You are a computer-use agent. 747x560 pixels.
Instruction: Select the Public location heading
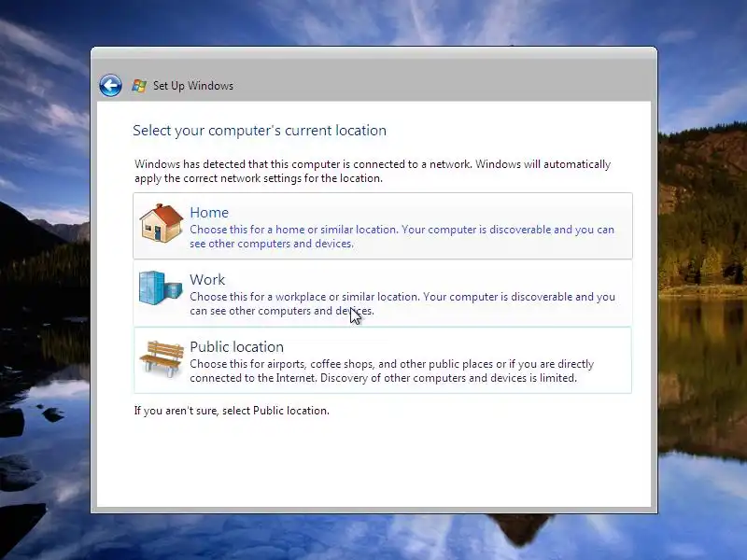pos(237,346)
